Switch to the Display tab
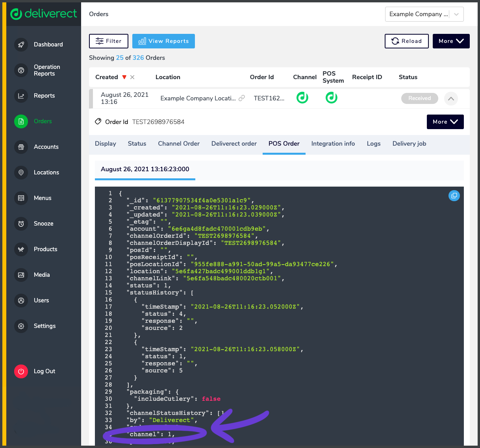This screenshot has height=448, width=480. point(106,144)
